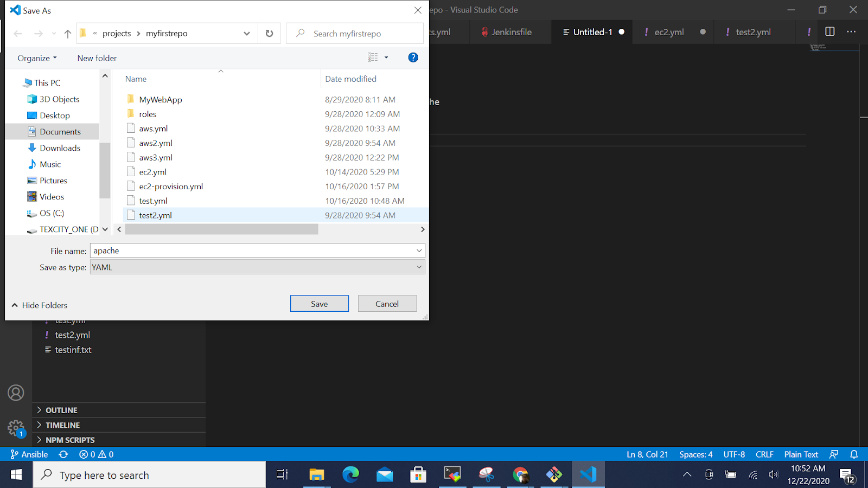Viewport: 868px width, 488px height.
Task: Open File Explorer from taskbar
Action: (317, 475)
